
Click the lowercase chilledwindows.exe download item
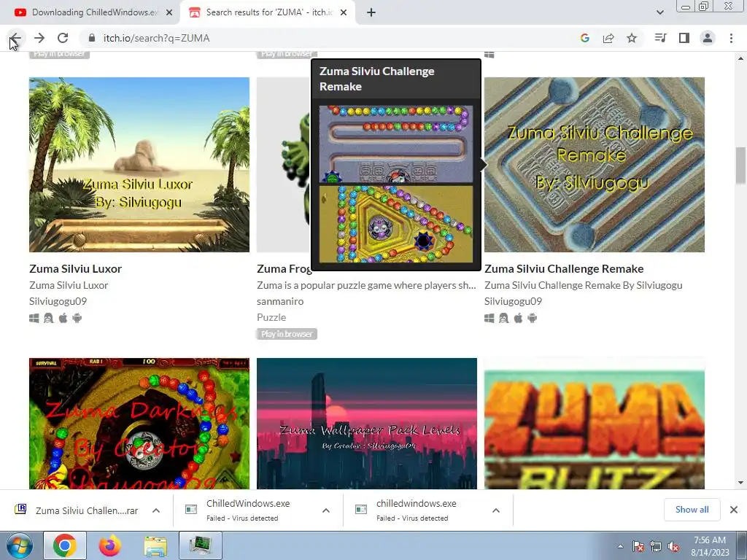coord(416,510)
